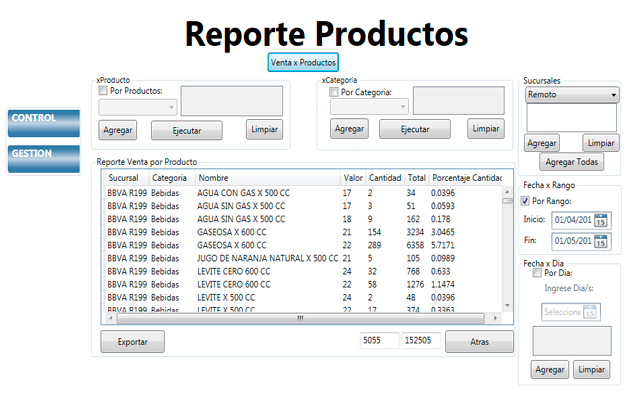Open the CONTROL menu

[x=44, y=123]
